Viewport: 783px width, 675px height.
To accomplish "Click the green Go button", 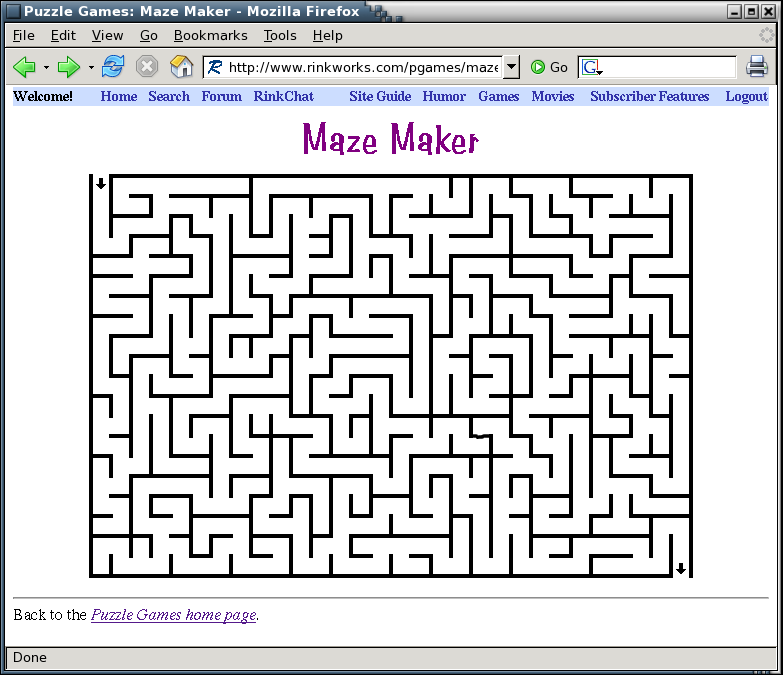I will 549,67.
